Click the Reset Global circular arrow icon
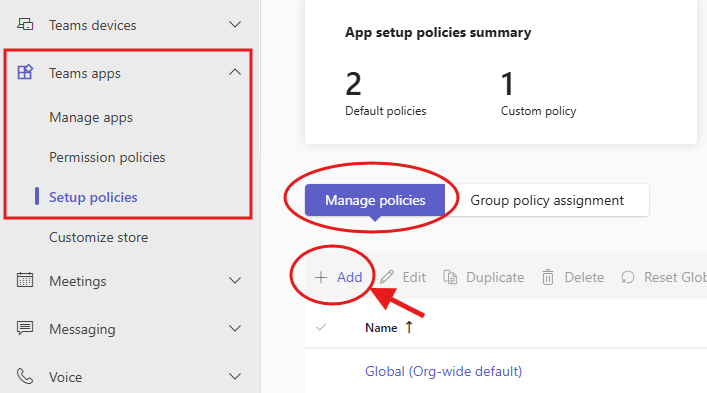This screenshot has height=393, width=707. click(628, 277)
